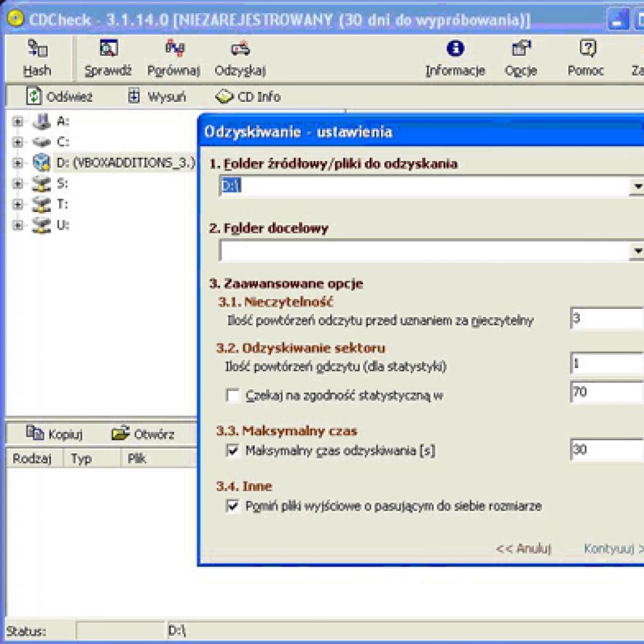Eject disc with Wysuń
The image size is (644, 644).
tap(157, 96)
